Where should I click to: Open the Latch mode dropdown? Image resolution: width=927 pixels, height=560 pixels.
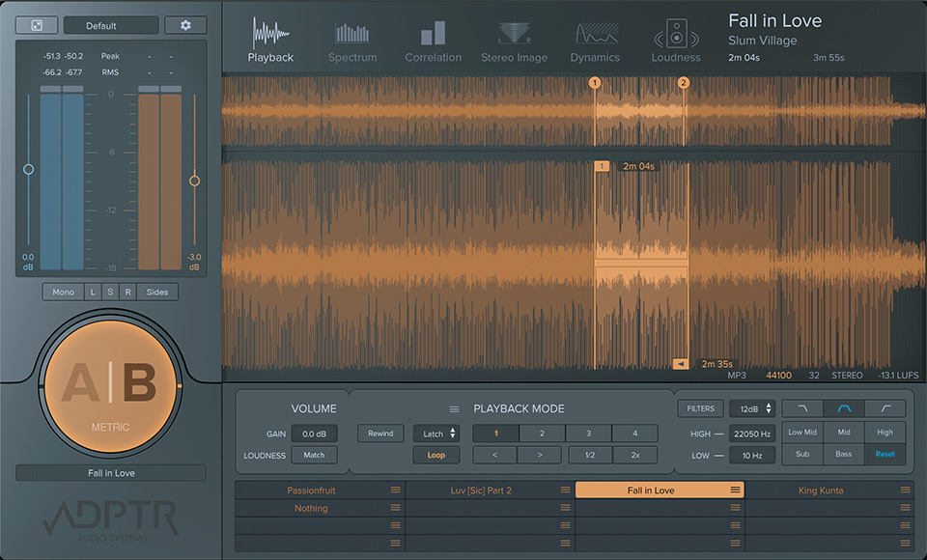(x=436, y=434)
